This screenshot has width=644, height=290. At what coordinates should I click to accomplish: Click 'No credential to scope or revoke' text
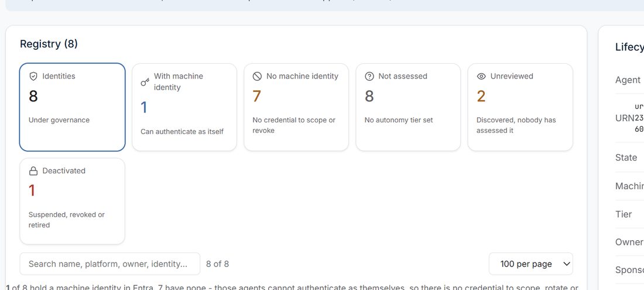(x=294, y=125)
